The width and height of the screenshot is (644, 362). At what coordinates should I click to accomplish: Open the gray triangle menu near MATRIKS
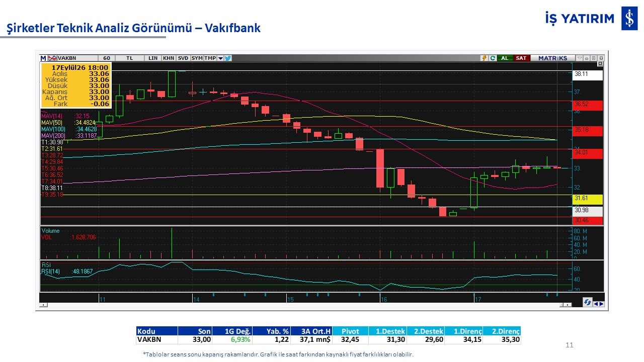pos(580,58)
